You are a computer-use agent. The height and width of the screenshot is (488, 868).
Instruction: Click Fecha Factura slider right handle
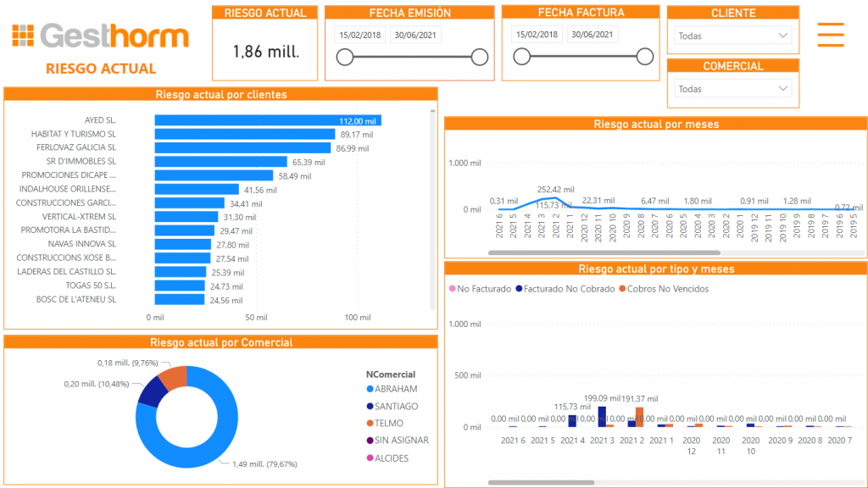[645, 57]
